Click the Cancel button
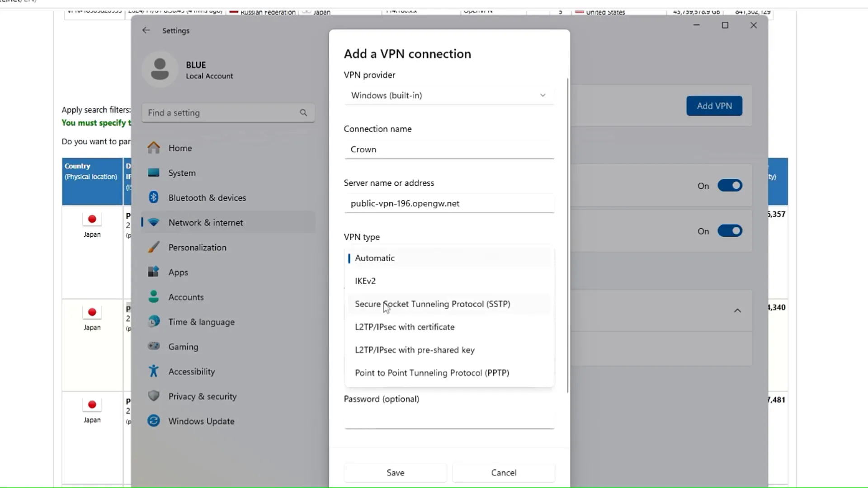The width and height of the screenshot is (868, 488). (504, 473)
